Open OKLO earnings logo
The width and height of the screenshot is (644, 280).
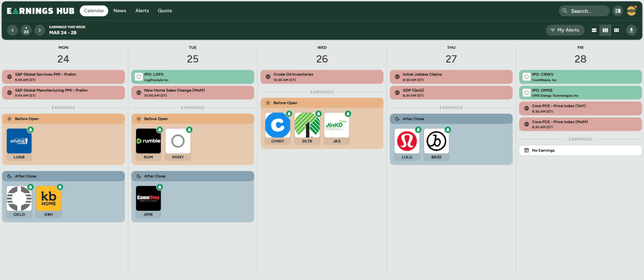point(19,198)
